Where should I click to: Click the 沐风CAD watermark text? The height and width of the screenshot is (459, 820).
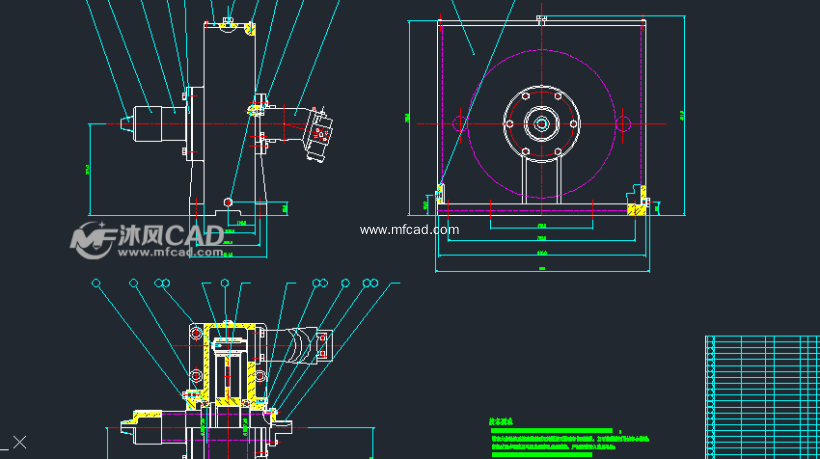(x=170, y=236)
